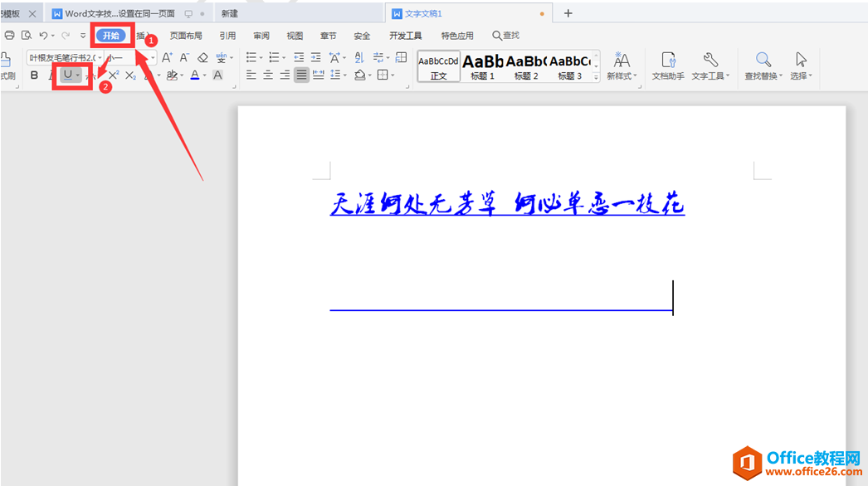Open the 页面布局 ribbon tab
This screenshot has width=868, height=486.
pyautogui.click(x=186, y=36)
